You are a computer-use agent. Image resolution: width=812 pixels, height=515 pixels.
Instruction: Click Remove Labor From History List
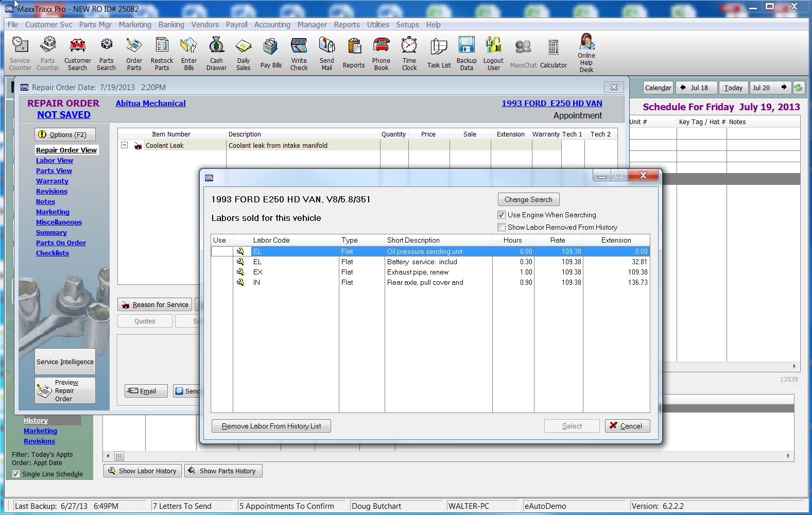coord(271,426)
